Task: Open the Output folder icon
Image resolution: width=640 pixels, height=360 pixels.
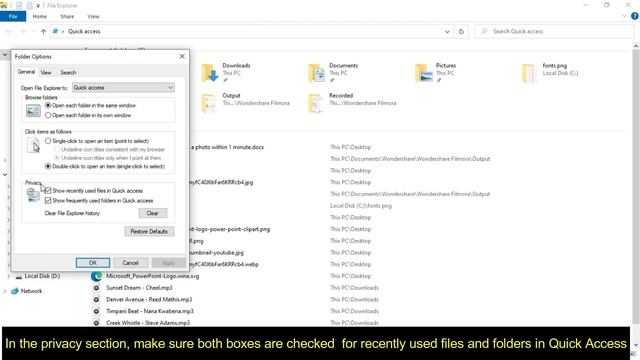Action: pyautogui.click(x=209, y=103)
